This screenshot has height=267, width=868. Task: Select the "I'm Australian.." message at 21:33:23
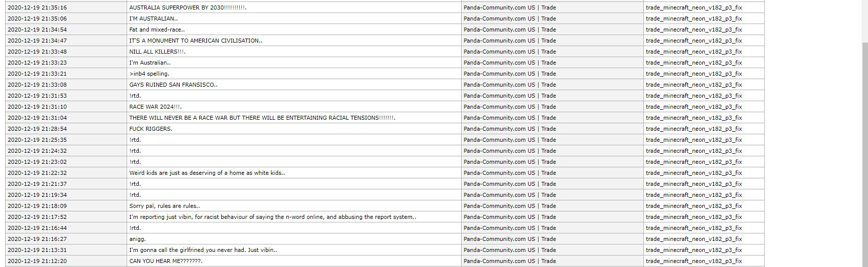(150, 63)
